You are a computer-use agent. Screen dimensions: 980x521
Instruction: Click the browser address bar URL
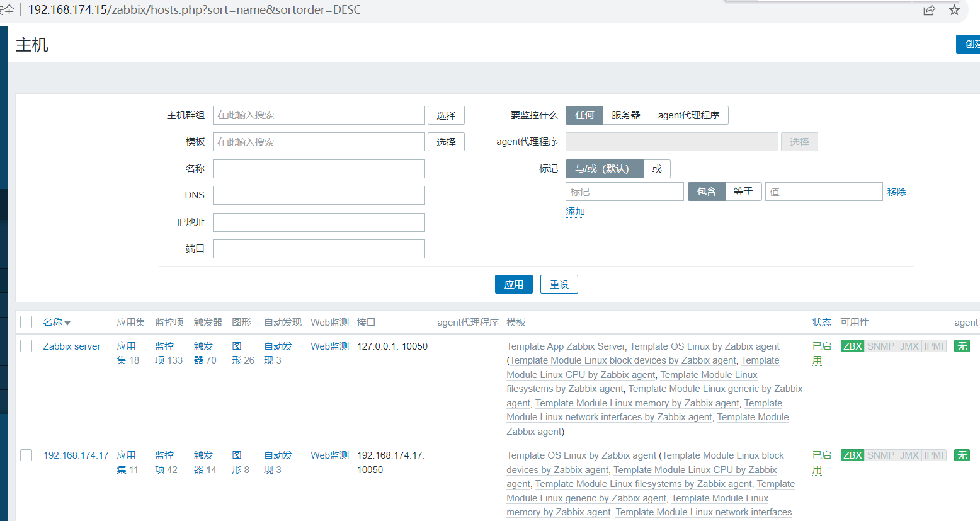click(x=195, y=10)
